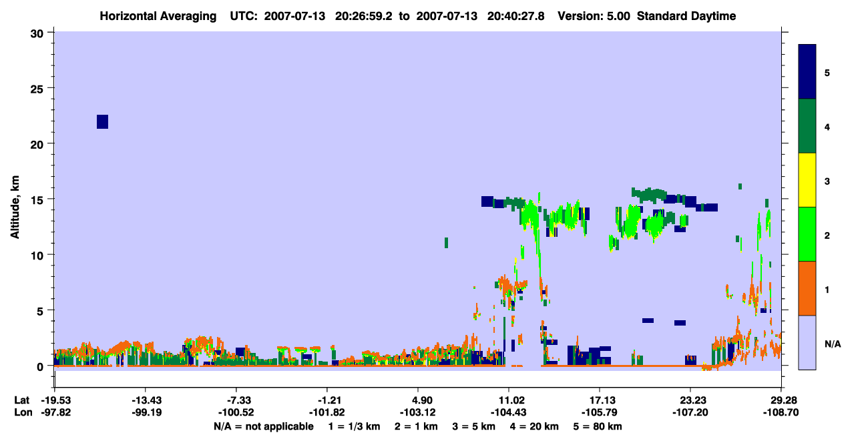Click the lavender N/A colorbar segment

(807, 342)
